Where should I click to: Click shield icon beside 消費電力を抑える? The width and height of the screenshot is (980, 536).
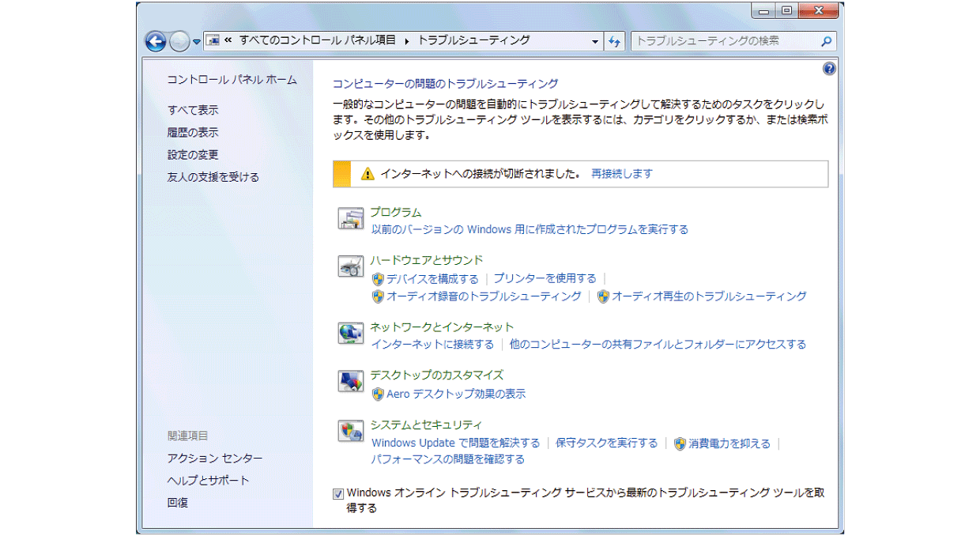(680, 444)
